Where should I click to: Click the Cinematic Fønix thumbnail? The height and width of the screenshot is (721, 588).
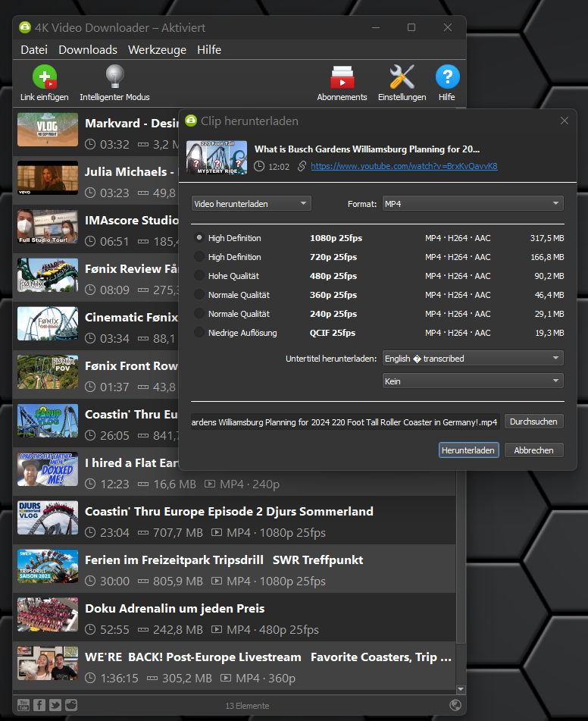tap(48, 323)
